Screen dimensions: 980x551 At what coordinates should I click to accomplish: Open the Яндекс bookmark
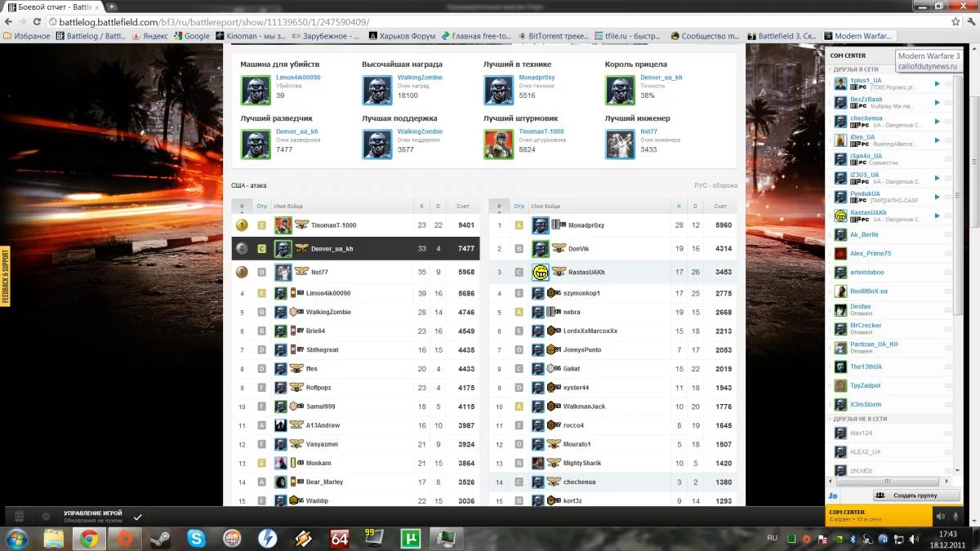[x=150, y=36]
